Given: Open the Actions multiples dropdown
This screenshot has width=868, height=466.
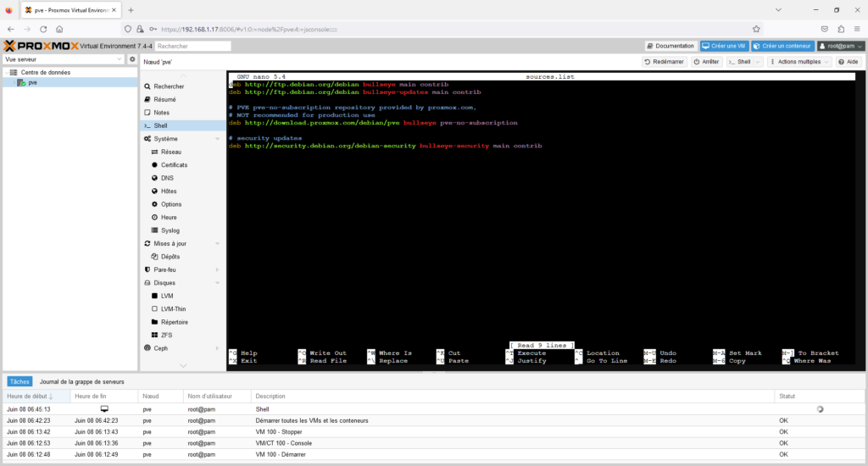Looking at the screenshot, I should point(799,62).
